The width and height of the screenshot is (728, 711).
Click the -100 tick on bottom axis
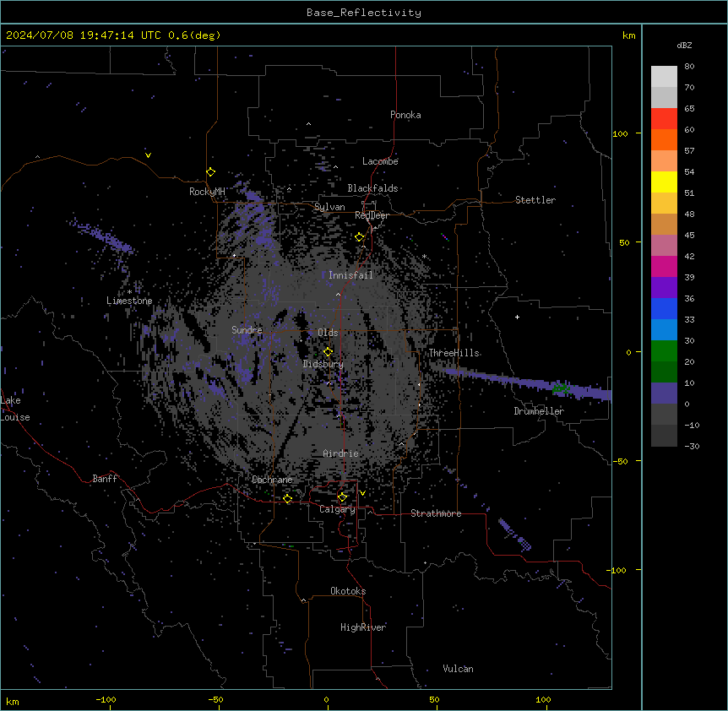(106, 699)
